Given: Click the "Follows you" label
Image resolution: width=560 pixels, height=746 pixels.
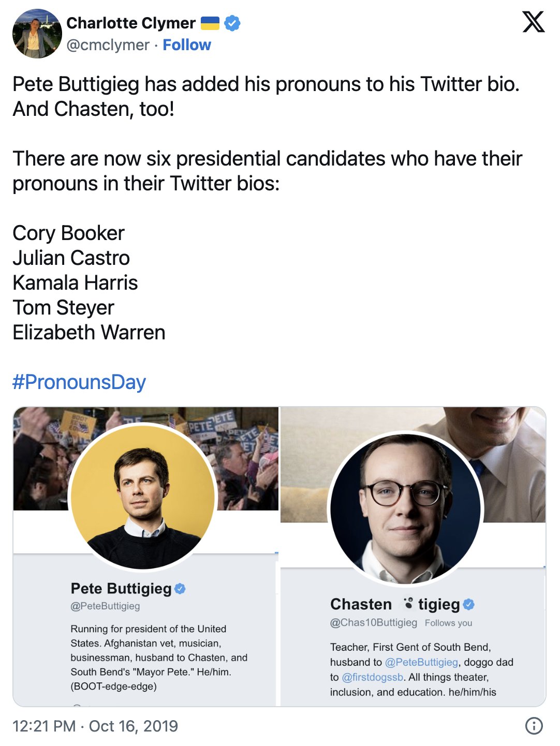Looking at the screenshot, I should 448,623.
